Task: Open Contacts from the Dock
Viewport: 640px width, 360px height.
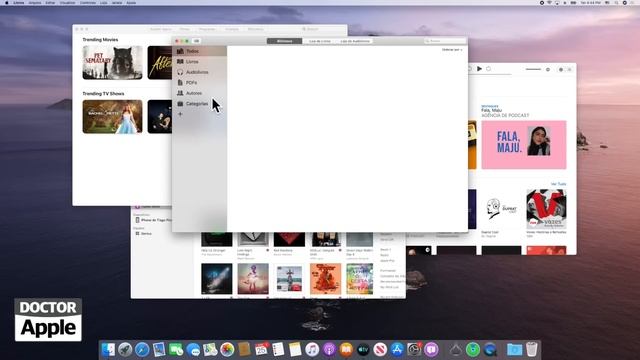Action: coord(244,349)
